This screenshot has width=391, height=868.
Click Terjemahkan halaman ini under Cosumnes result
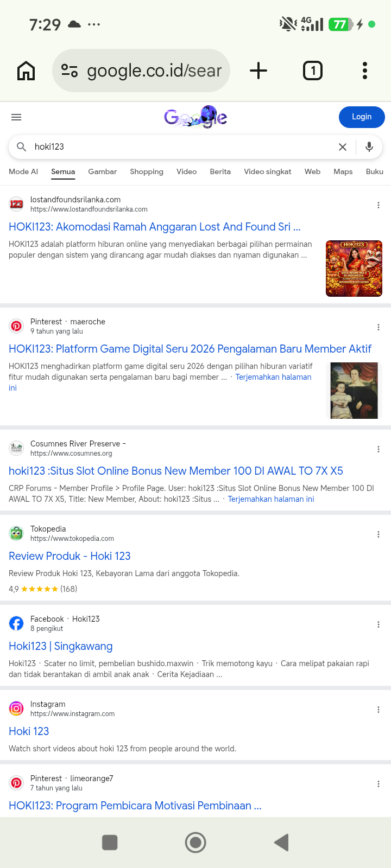pos(271,499)
